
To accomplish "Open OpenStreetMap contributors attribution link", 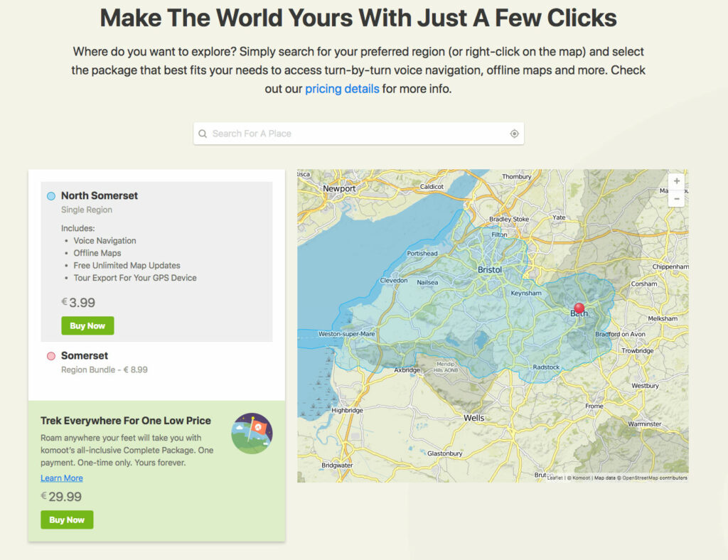I will (655, 478).
